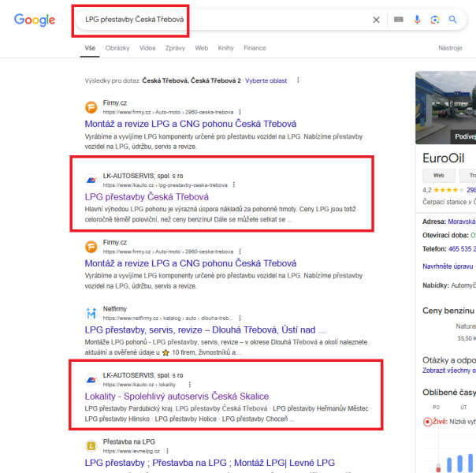Click the Vyberte oblast link
This screenshot has height=473, width=476.
click(x=266, y=80)
